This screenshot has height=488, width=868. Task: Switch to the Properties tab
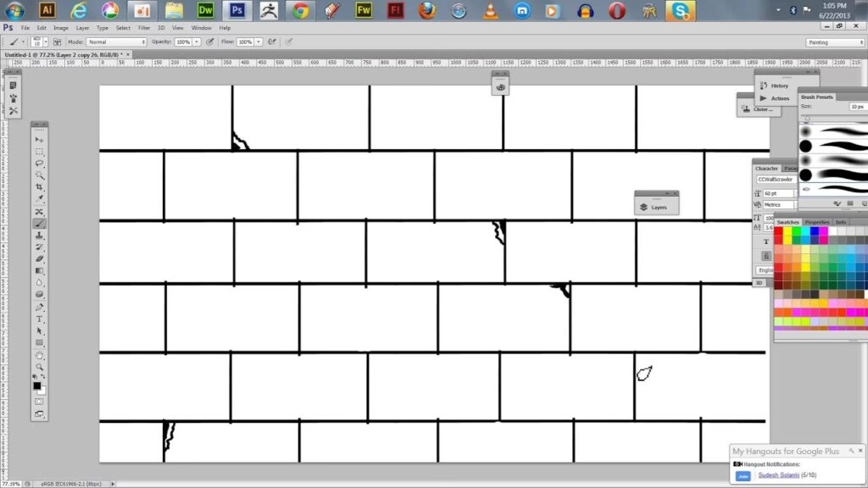(x=817, y=222)
